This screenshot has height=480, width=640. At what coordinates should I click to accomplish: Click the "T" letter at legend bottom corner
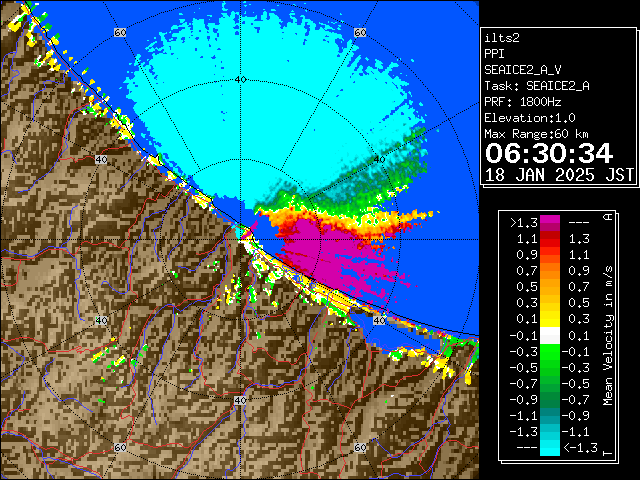pos(608,453)
